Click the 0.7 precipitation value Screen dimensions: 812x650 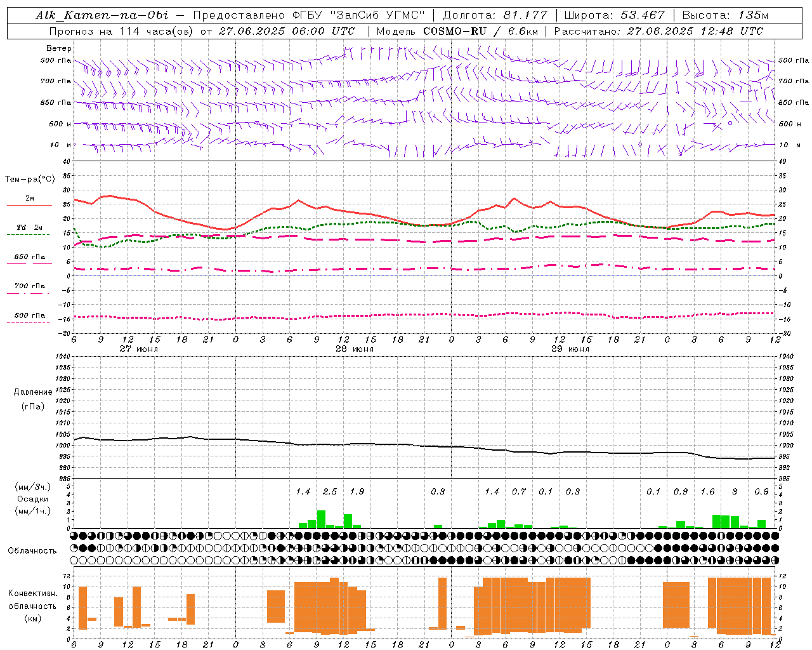pos(519,492)
